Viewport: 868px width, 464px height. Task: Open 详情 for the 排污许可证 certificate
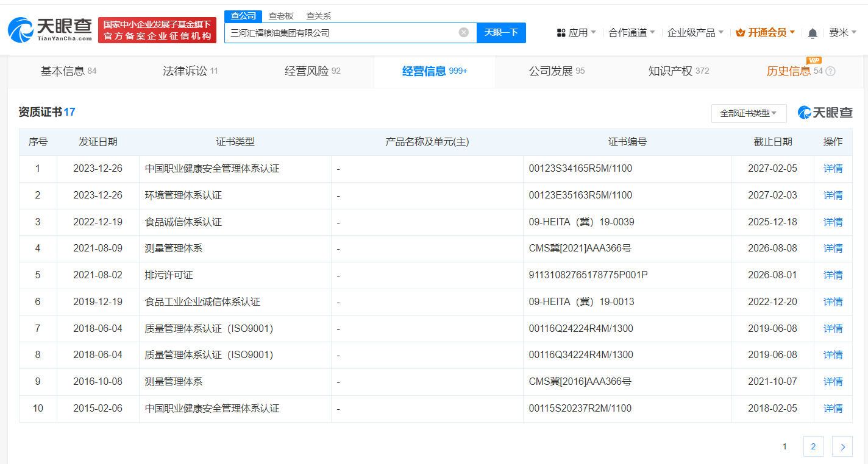pyautogui.click(x=833, y=275)
